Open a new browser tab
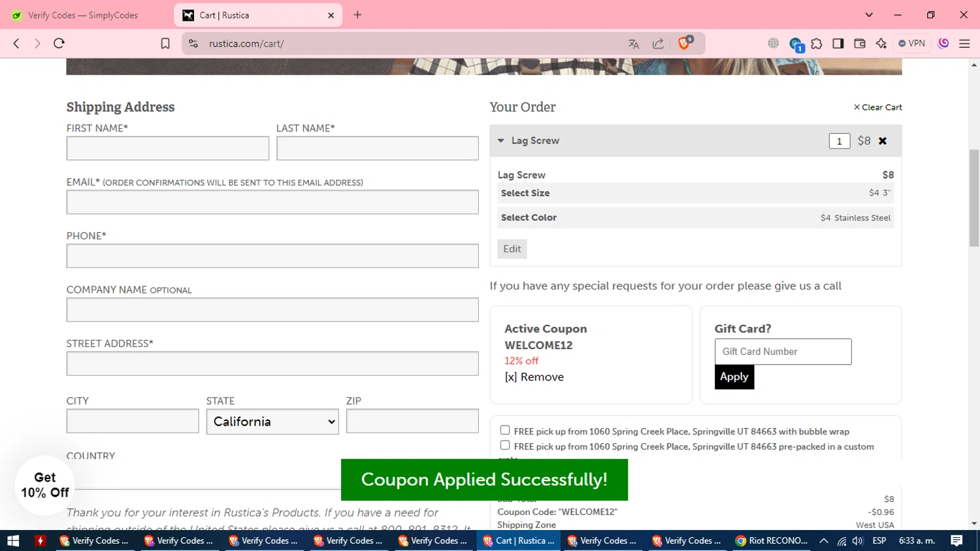980x551 pixels. click(x=357, y=15)
